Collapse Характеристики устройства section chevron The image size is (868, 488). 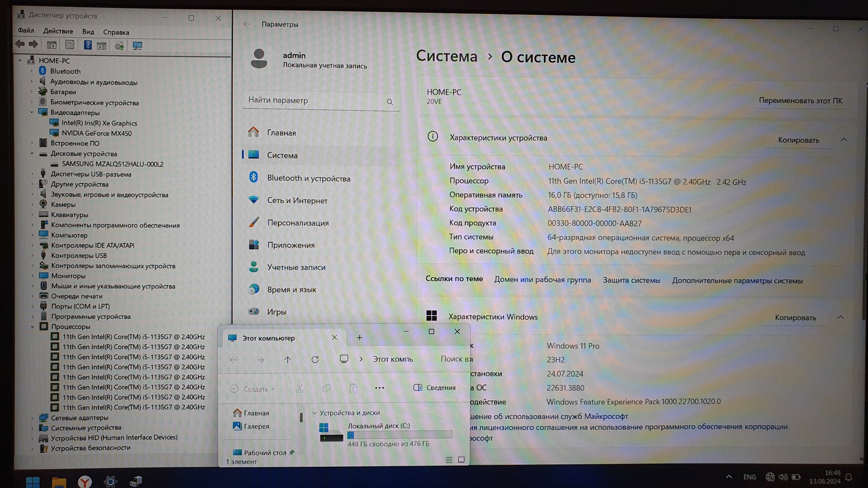[843, 140]
